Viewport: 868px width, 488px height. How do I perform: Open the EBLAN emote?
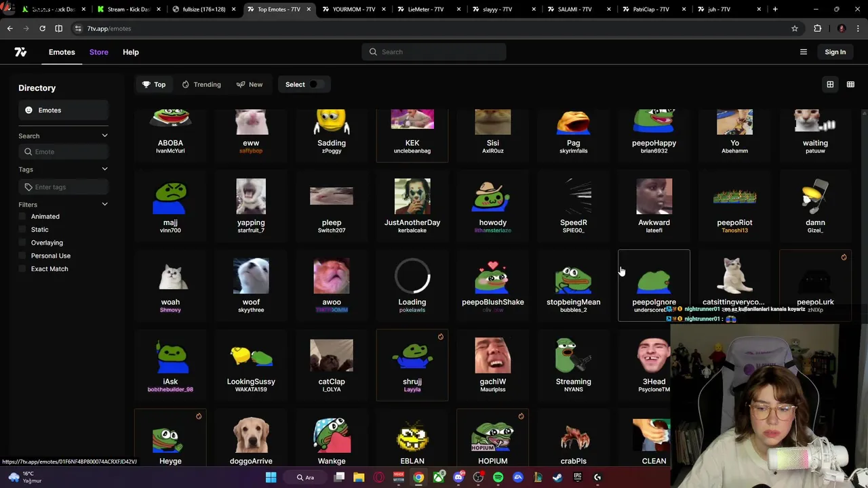pyautogui.click(x=412, y=439)
